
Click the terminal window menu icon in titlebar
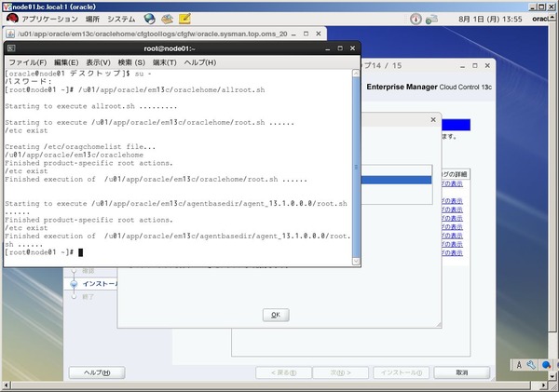click(11, 48)
